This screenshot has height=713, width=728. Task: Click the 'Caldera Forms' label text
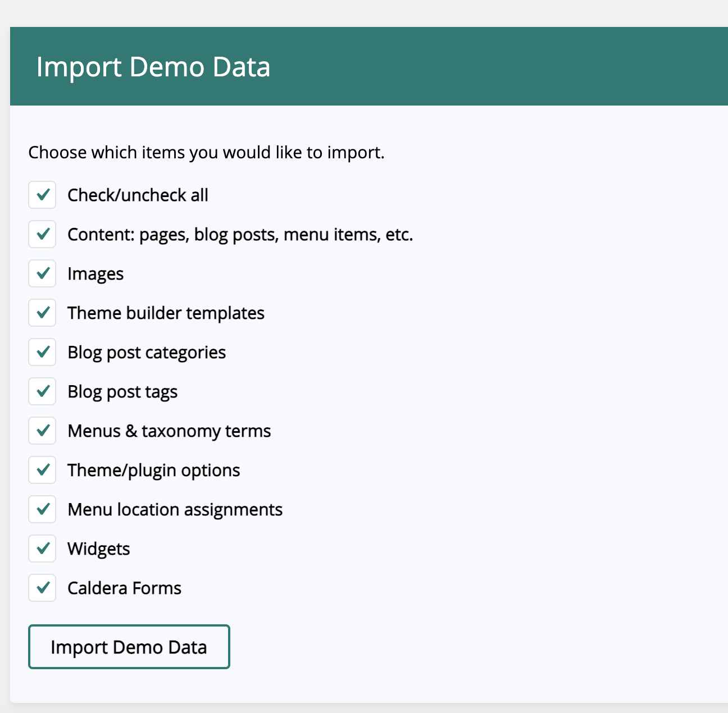point(124,588)
